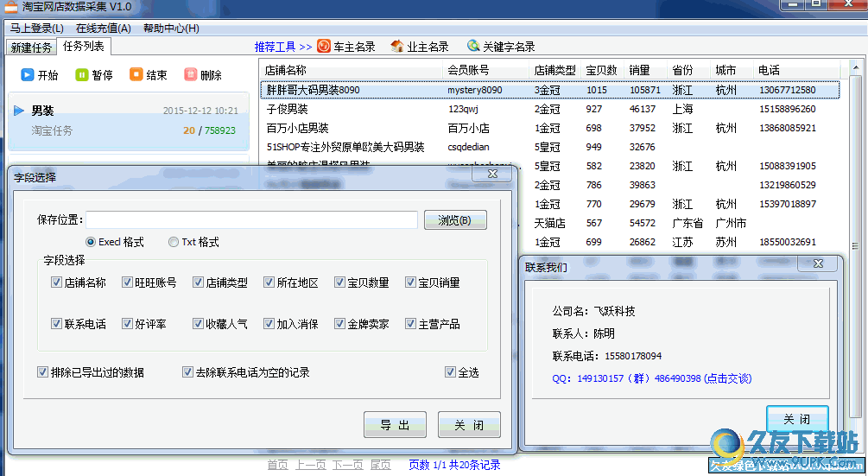Start the task with the 开始 icon
Screen dimensions: 868x476
28,74
